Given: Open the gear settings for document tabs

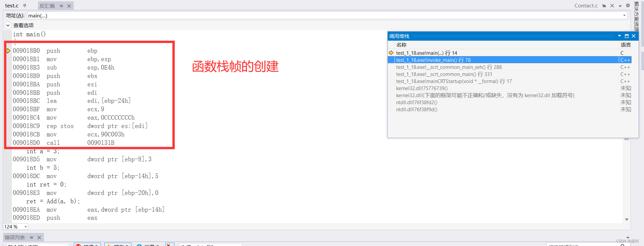Looking at the screenshot, I should coord(628,6).
